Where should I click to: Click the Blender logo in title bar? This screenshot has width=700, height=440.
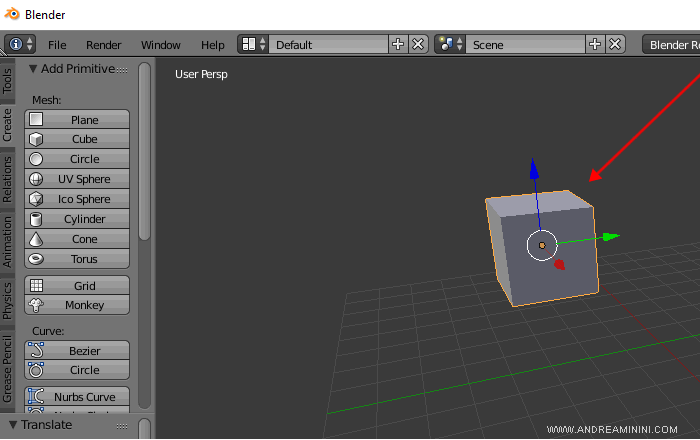coord(12,14)
